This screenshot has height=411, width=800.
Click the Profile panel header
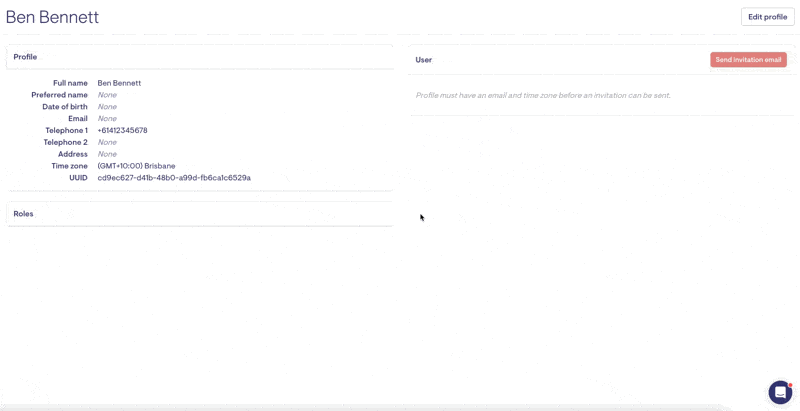[x=199, y=57]
